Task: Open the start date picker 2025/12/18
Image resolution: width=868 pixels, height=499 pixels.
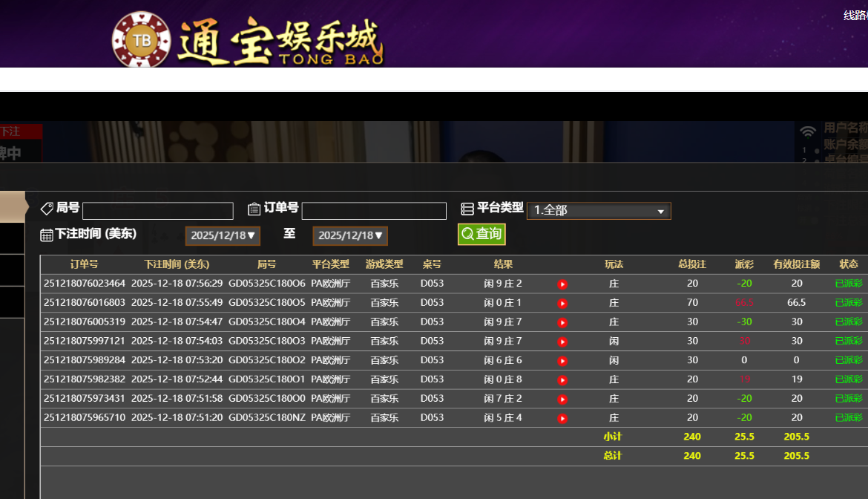Action: [223, 236]
